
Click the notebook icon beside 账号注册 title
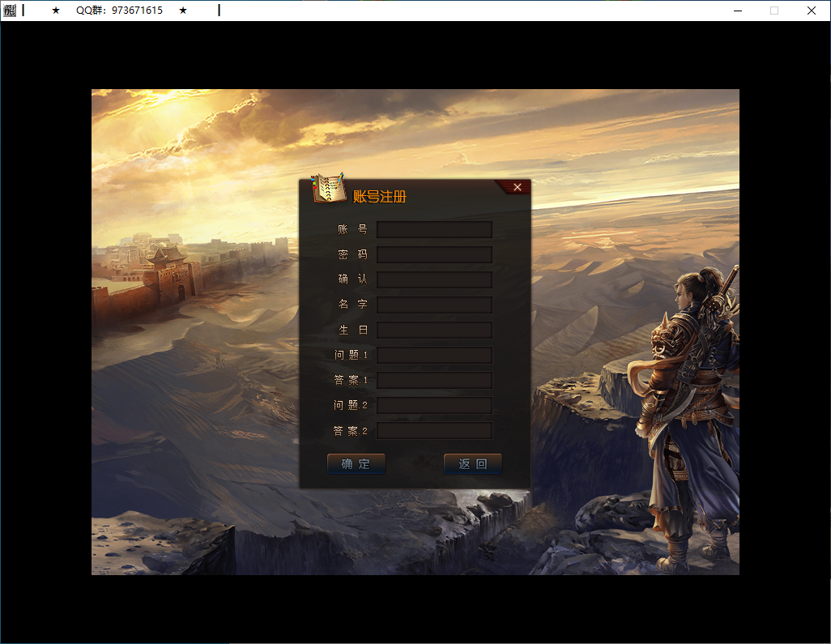pyautogui.click(x=327, y=188)
